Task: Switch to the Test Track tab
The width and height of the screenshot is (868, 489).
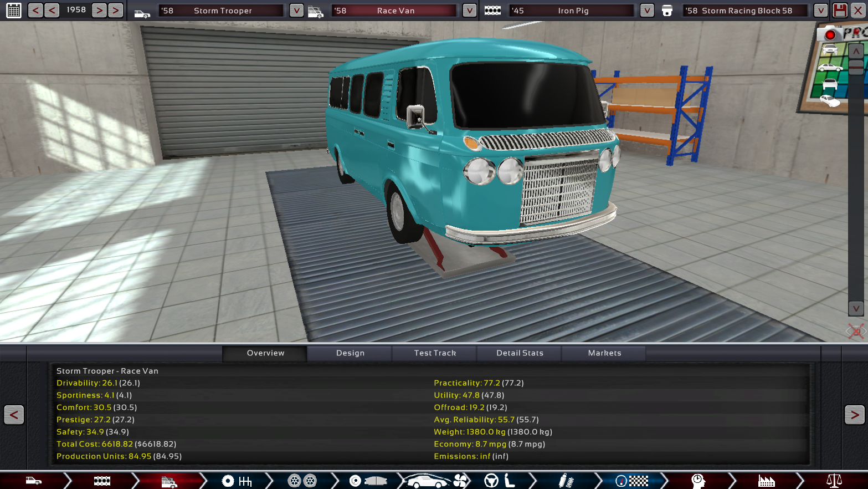Action: point(435,353)
